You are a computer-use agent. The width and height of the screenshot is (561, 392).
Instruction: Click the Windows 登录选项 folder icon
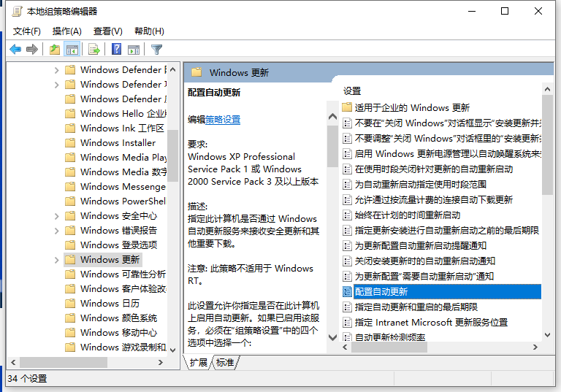(70, 245)
